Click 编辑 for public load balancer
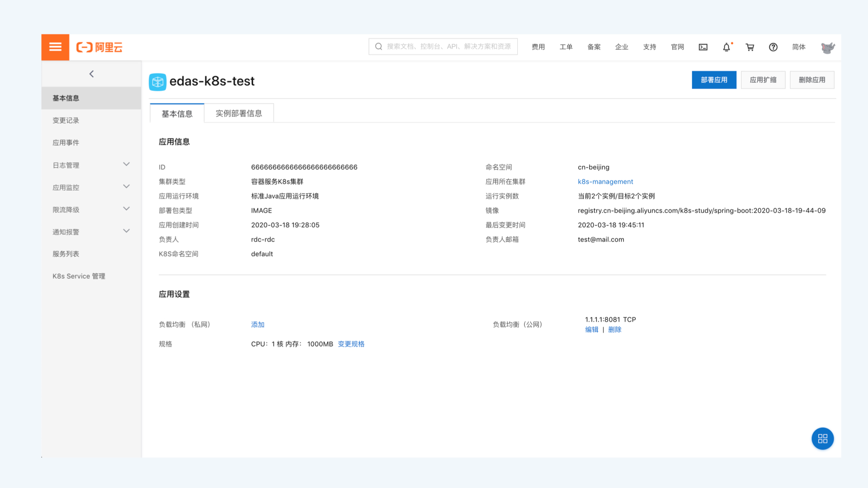 (x=592, y=329)
